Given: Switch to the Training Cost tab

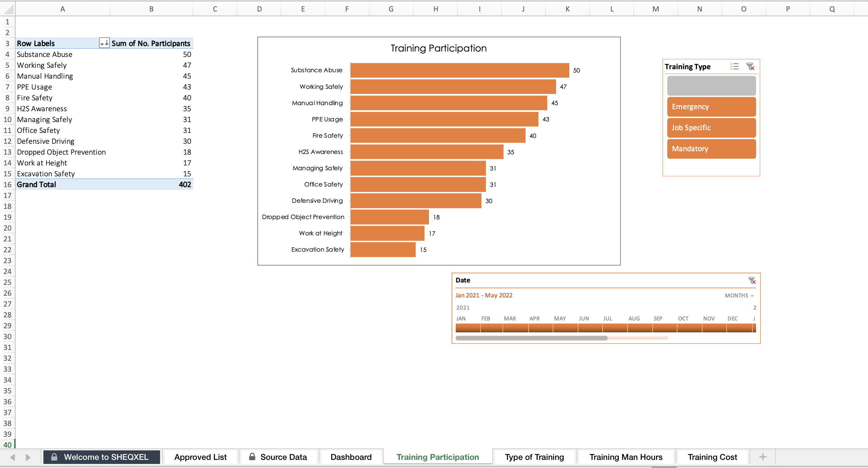Looking at the screenshot, I should [x=712, y=457].
